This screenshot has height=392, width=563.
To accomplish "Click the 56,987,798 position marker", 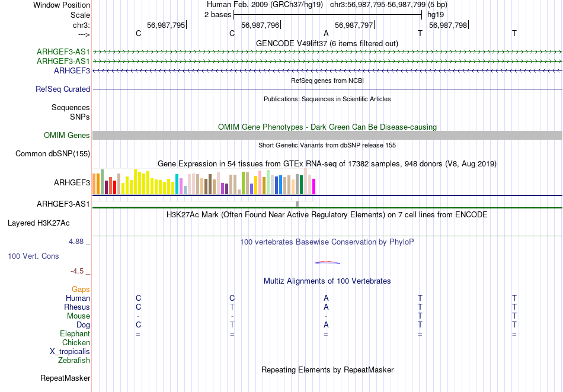I will [448, 25].
